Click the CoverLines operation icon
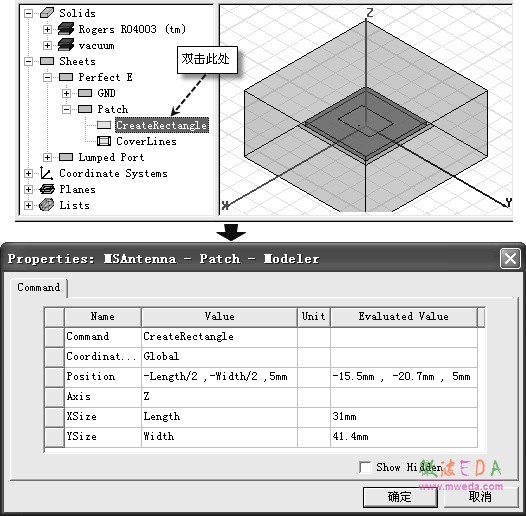This screenshot has height=516, width=526. pos(104,141)
